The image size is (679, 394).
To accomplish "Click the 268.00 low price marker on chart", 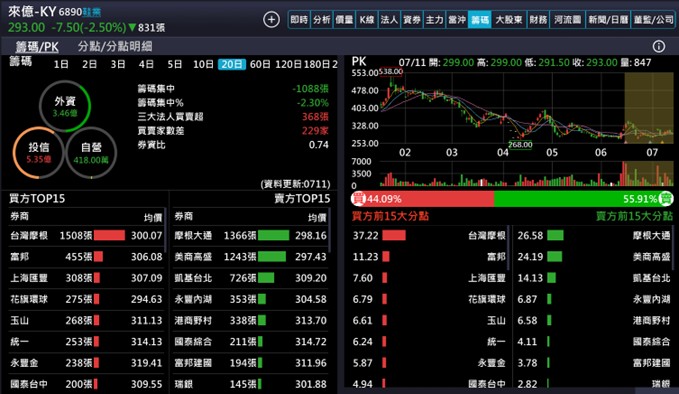I will [520, 145].
